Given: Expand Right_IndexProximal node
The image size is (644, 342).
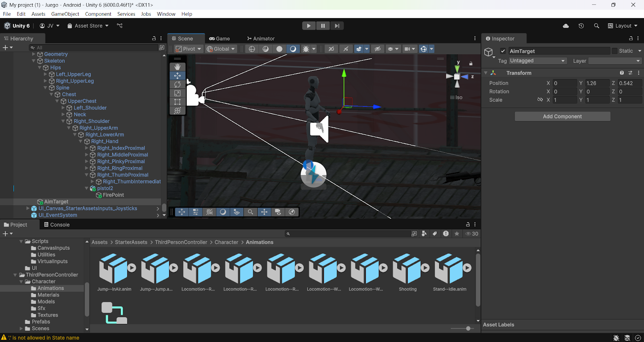Looking at the screenshot, I should pos(87,148).
